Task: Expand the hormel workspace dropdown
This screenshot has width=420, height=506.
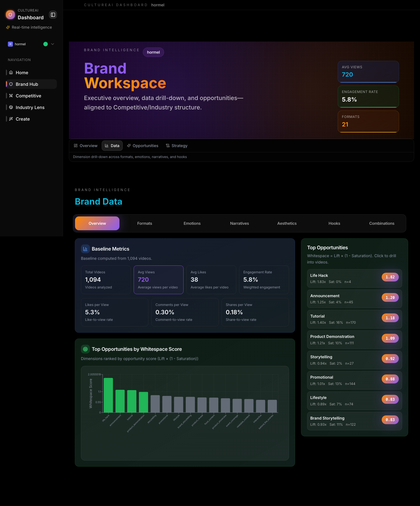Action: click(x=52, y=44)
